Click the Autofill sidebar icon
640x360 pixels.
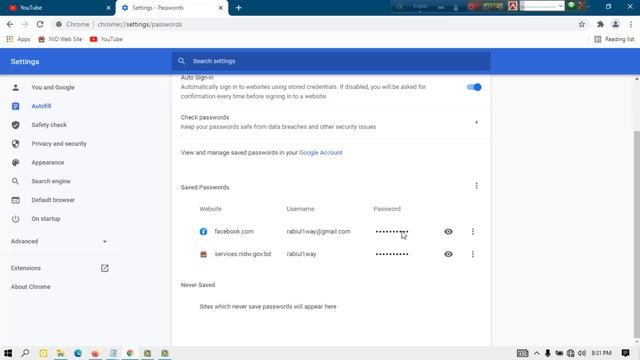[x=16, y=106]
